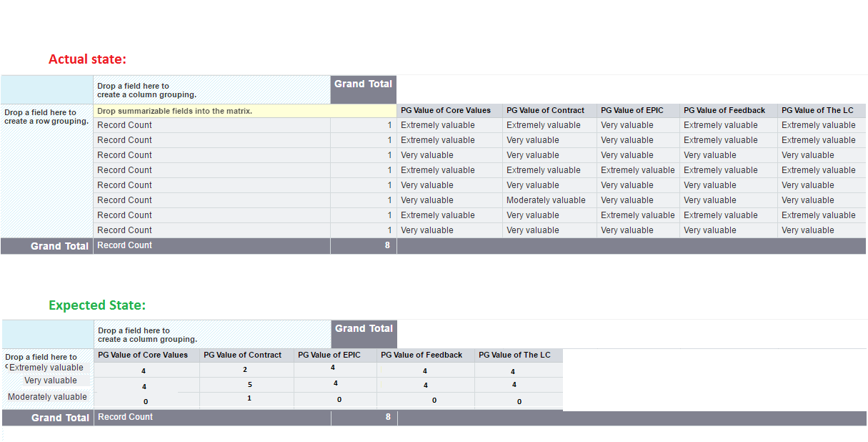This screenshot has width=868, height=442.
Task: Click the value 2 under Expected PG Value of Contract
Action: click(x=245, y=370)
